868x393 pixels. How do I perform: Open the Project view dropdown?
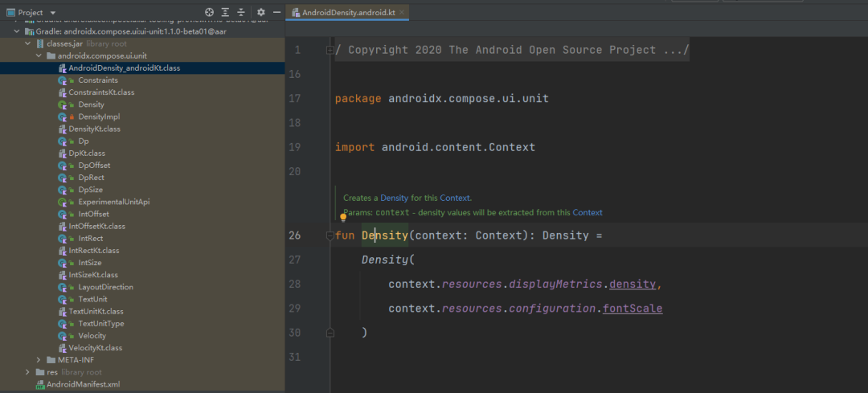[53, 13]
